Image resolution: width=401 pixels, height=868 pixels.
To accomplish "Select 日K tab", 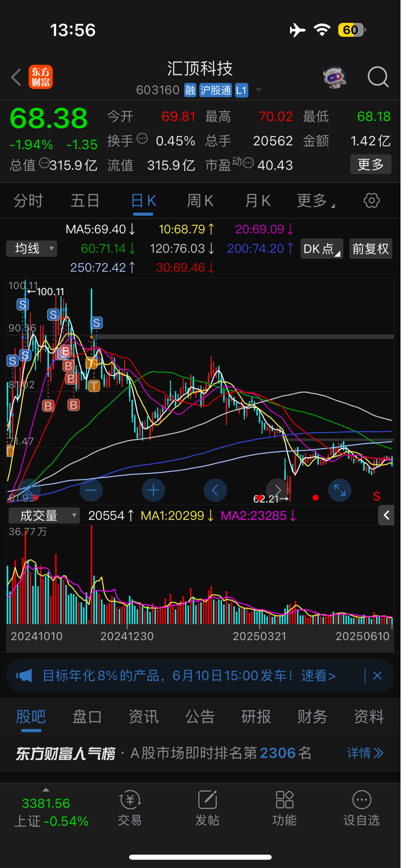I will [x=143, y=201].
